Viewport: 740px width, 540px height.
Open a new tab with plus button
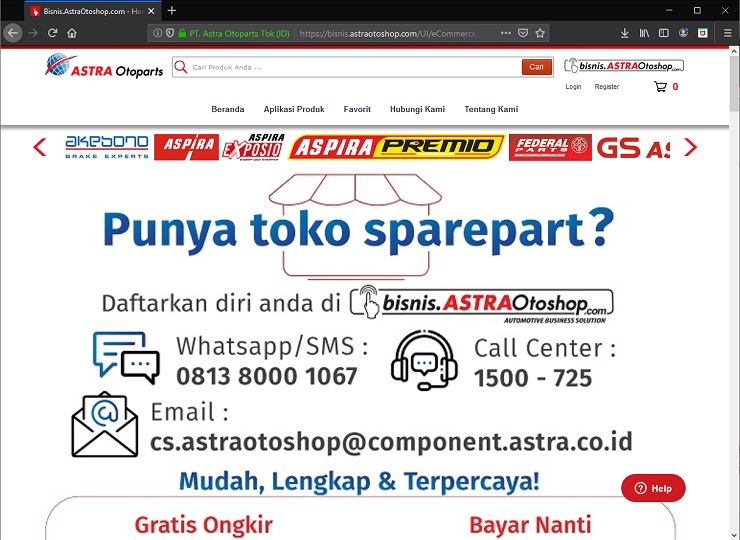(x=172, y=10)
